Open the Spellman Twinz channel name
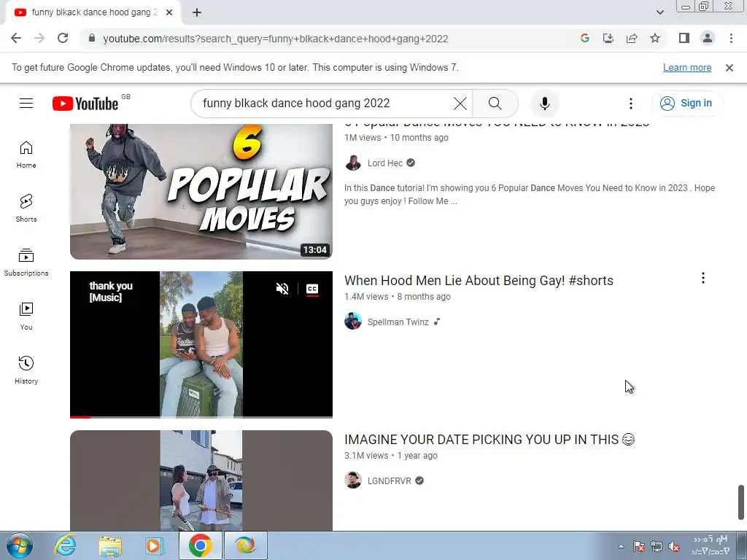Screen dimensions: 747x560 click(398, 322)
